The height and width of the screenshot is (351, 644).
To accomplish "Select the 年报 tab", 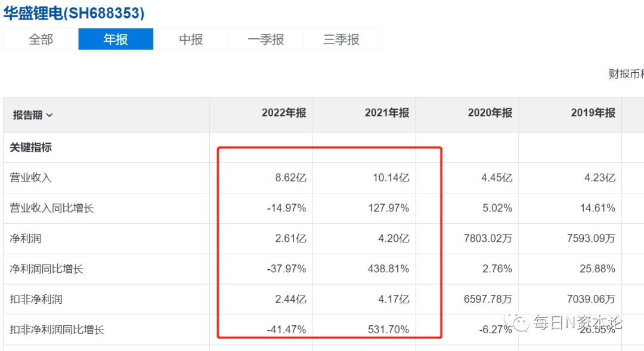I will coord(116,39).
